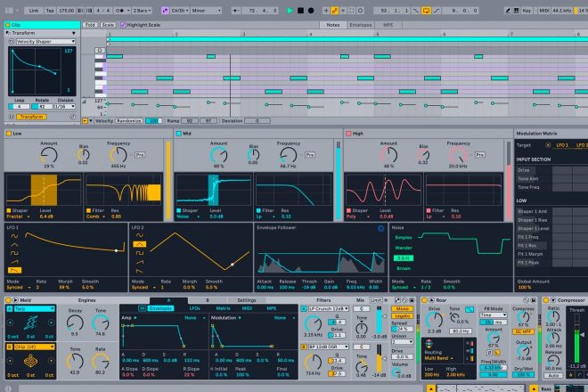
Task: Click the Follow playback arrow icon
Action: pos(236,11)
